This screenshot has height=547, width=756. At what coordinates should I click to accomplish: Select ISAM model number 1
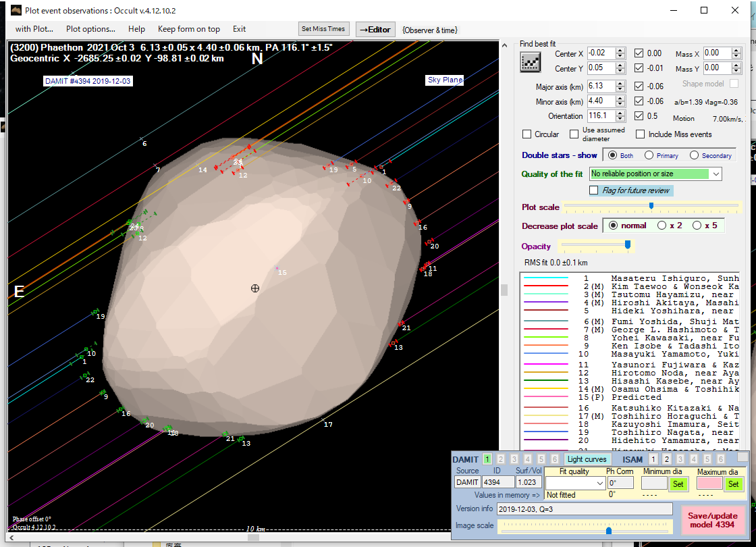pos(653,459)
